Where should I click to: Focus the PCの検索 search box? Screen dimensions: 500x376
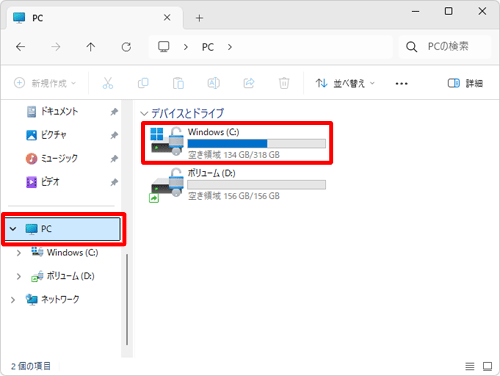(445, 47)
